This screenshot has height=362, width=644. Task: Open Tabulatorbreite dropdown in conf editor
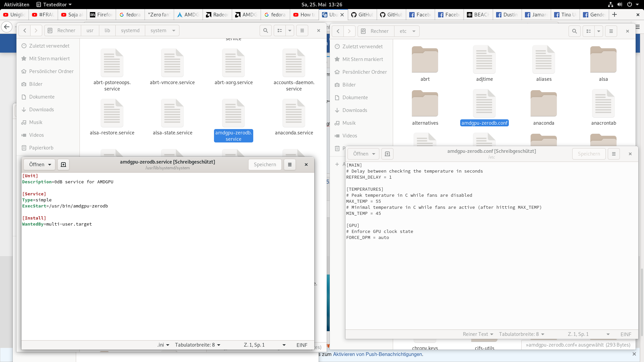pos(522,334)
